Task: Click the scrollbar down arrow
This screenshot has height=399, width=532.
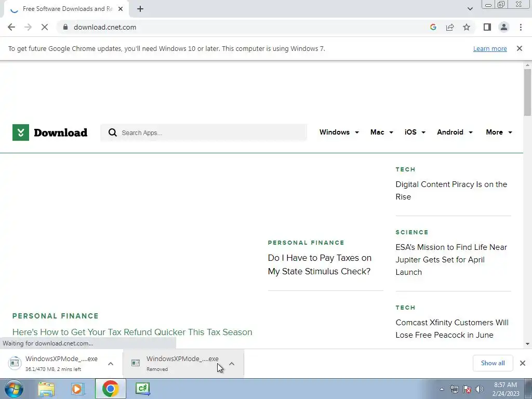Action: (528, 344)
